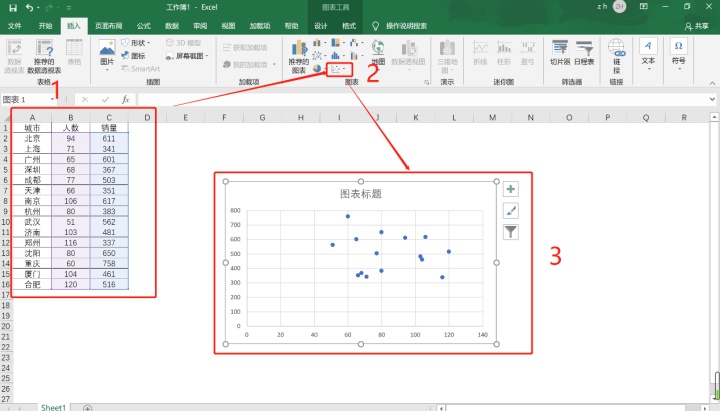Insert a 日程表 timeline
720x411 pixels.
pyautogui.click(x=584, y=53)
